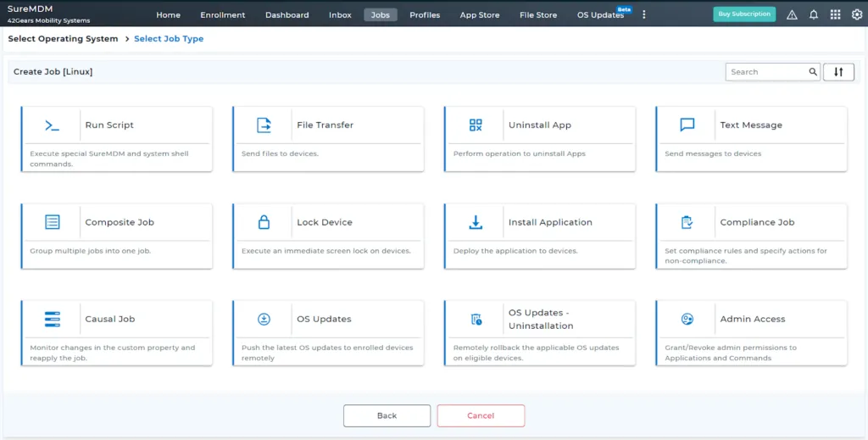Open the notifications bell icon
868x440 pixels.
pyautogui.click(x=814, y=15)
